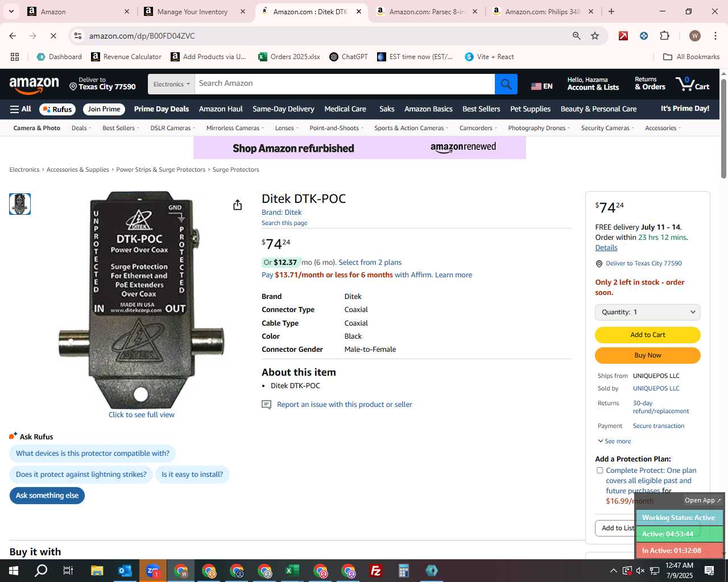Click Ask something else button
This screenshot has height=582, width=728.
(x=47, y=496)
